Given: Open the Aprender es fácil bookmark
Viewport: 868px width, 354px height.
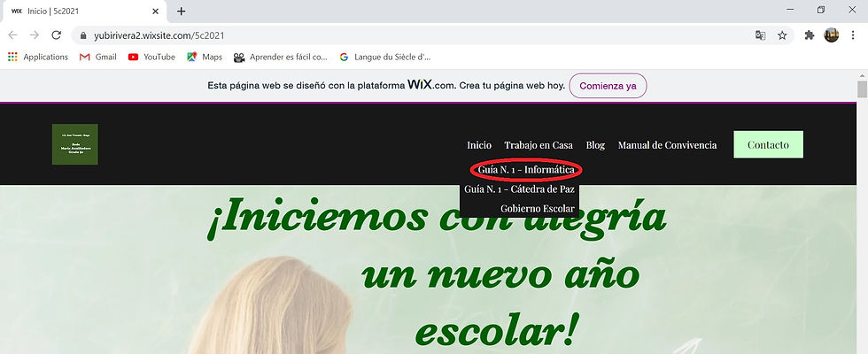Looking at the screenshot, I should (281, 57).
